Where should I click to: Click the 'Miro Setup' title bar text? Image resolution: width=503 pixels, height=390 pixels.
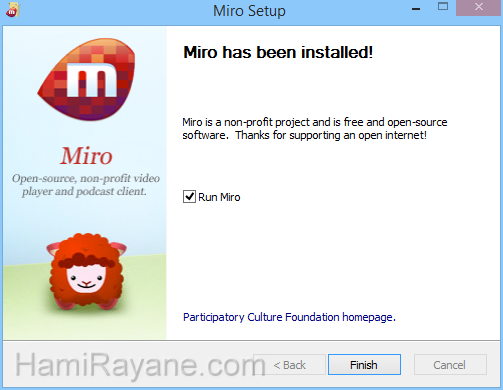coord(249,11)
